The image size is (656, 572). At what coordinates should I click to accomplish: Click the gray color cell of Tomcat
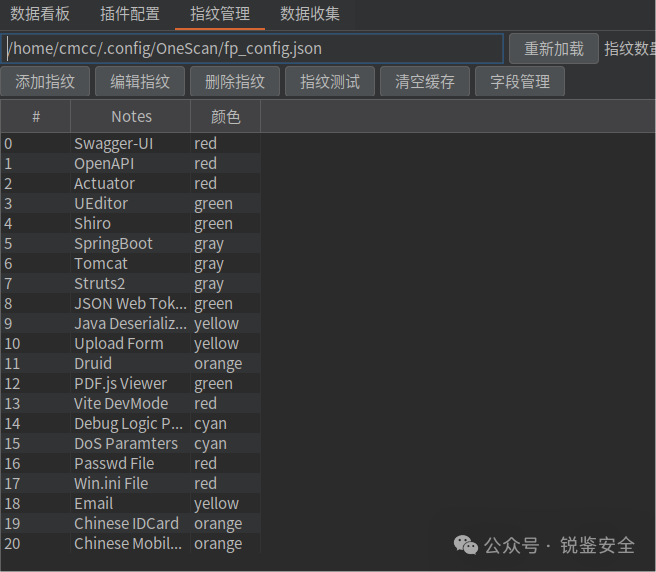coord(226,264)
